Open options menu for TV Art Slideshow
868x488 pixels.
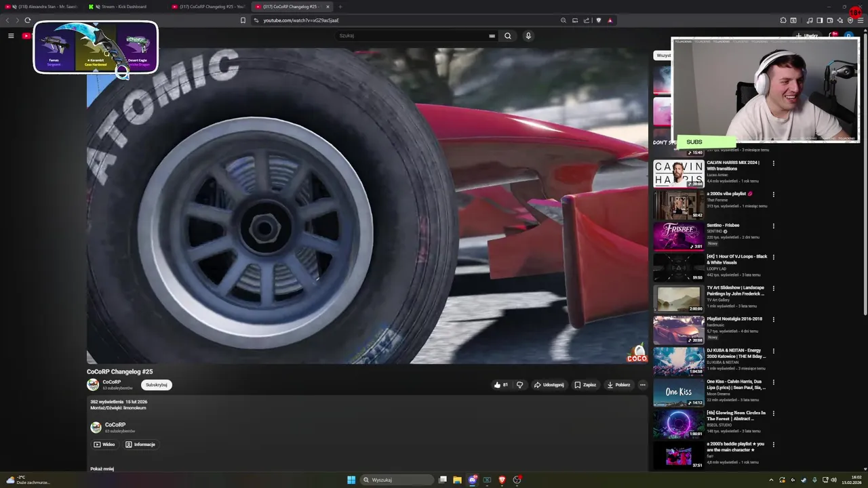click(x=773, y=288)
